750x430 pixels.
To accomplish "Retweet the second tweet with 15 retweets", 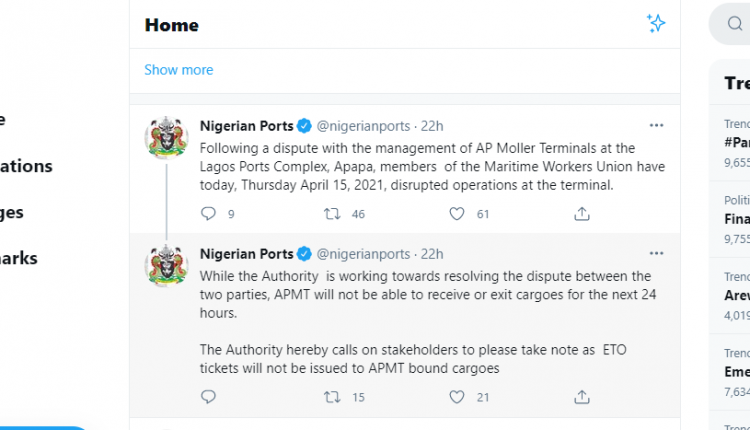I will tap(332, 397).
